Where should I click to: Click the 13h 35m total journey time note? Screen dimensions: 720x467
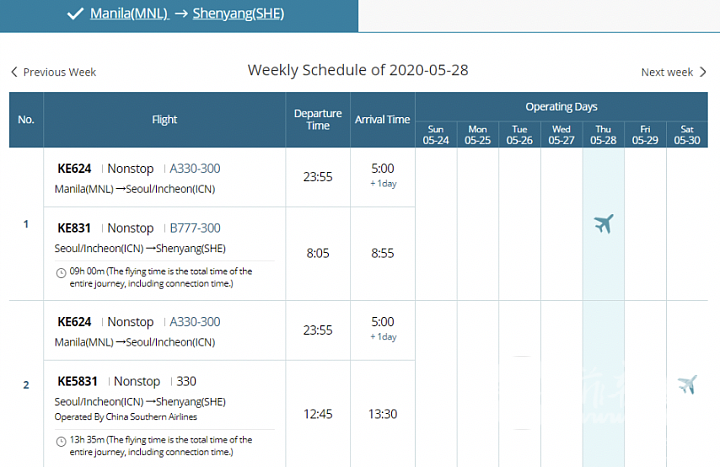tap(160, 446)
